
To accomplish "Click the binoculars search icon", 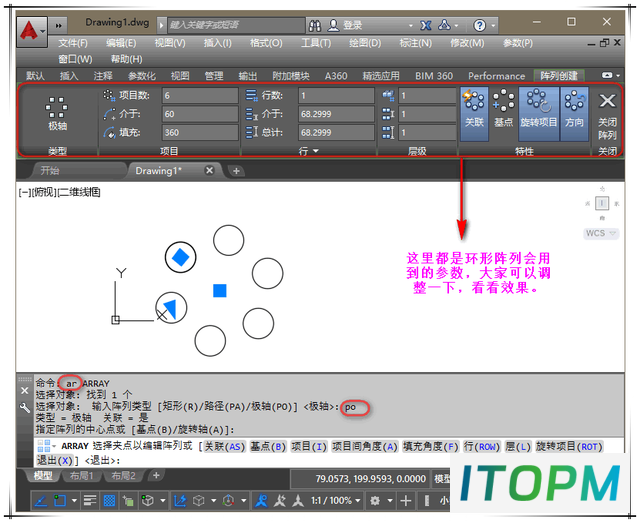I will click(315, 26).
